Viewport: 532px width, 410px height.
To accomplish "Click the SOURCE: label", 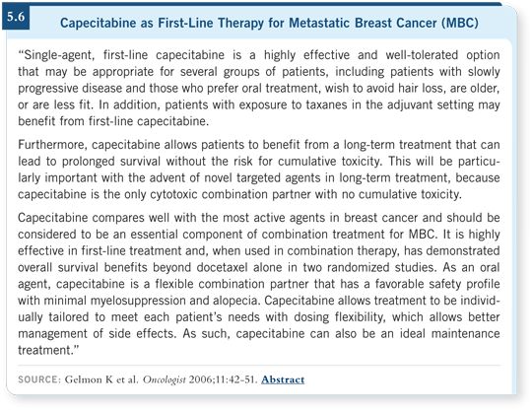I will 39,379.
